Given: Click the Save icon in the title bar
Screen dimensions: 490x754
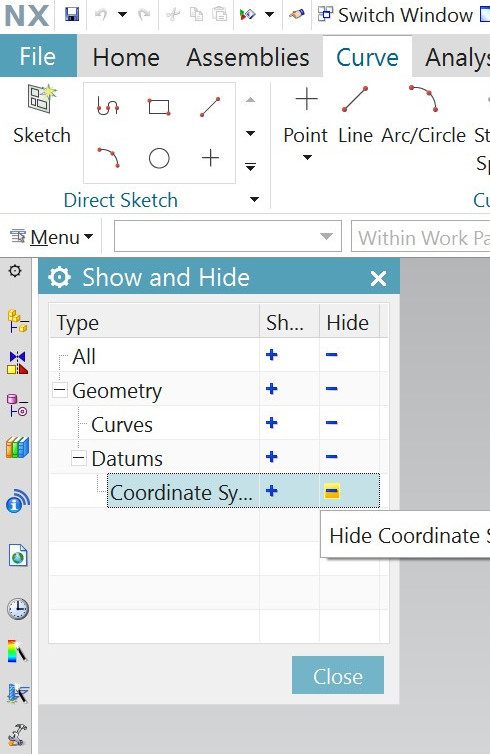Looking at the screenshot, I should [72, 14].
